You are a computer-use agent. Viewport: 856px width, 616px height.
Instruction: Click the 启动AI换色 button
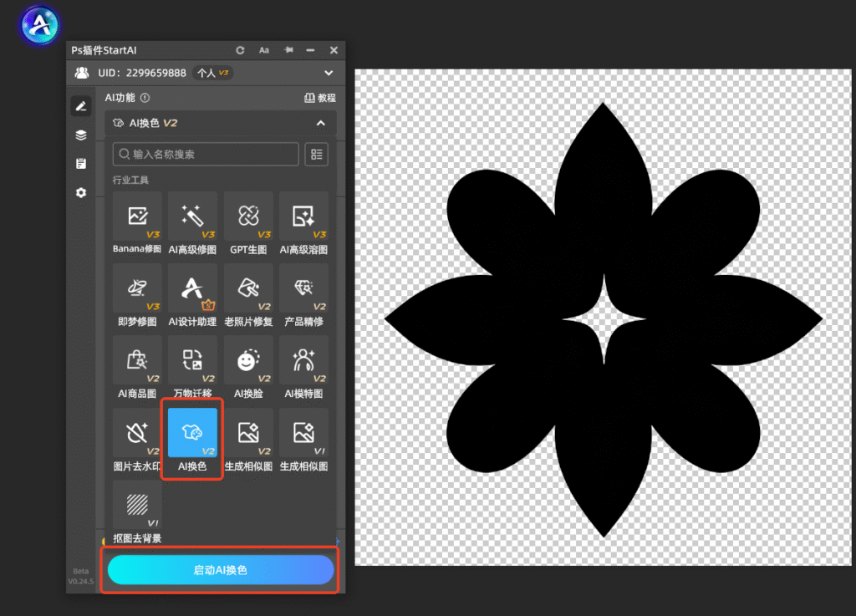click(x=221, y=570)
